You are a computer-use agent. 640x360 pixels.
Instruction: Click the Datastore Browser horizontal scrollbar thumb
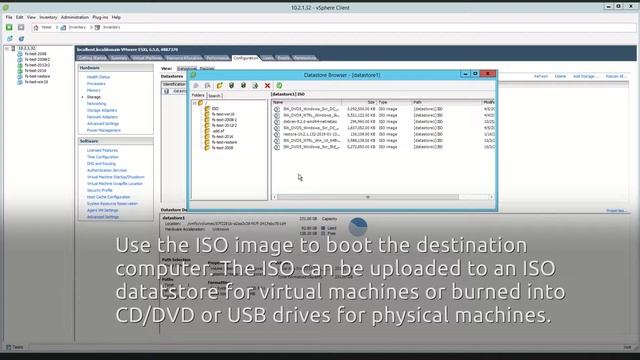[x=368, y=197]
